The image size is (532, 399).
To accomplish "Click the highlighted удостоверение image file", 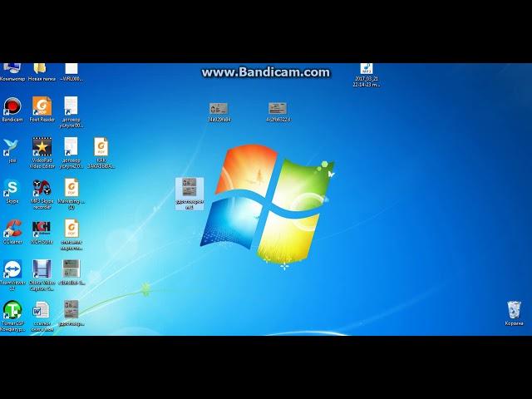I will (190, 194).
